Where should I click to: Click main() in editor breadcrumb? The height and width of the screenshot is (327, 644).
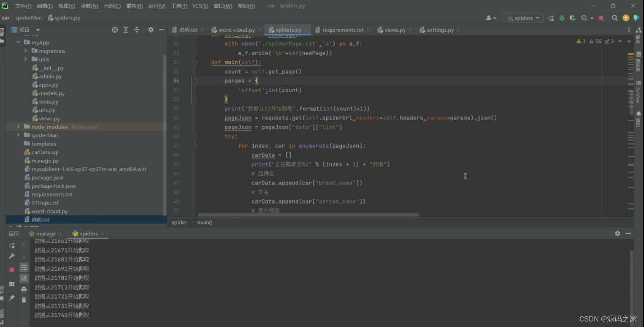[205, 222]
